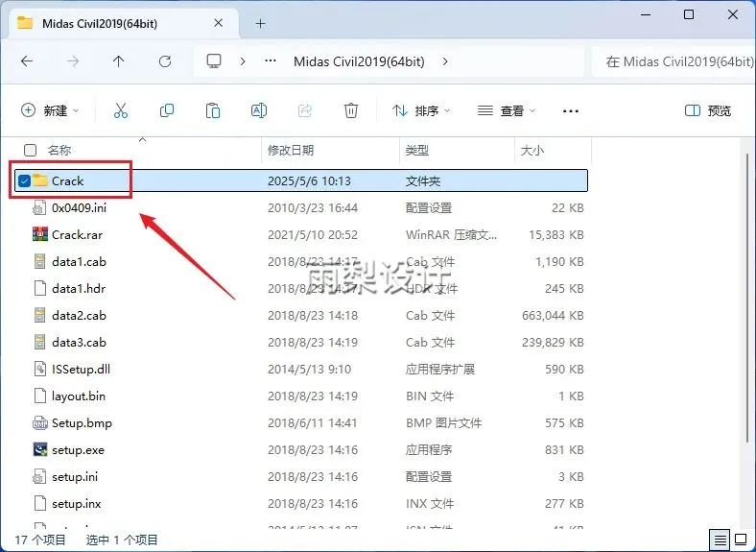Click Midas Civil2019(64bit) breadcrumb segment
756x552 pixels.
(359, 61)
